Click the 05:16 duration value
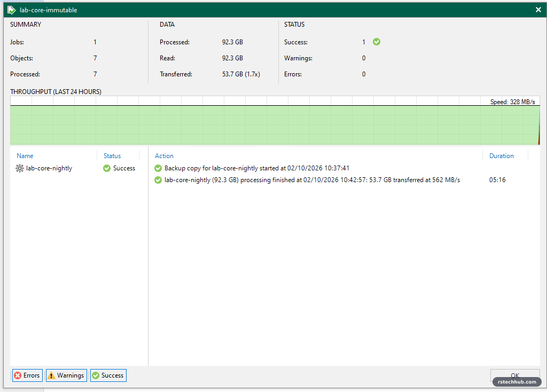 click(x=497, y=180)
